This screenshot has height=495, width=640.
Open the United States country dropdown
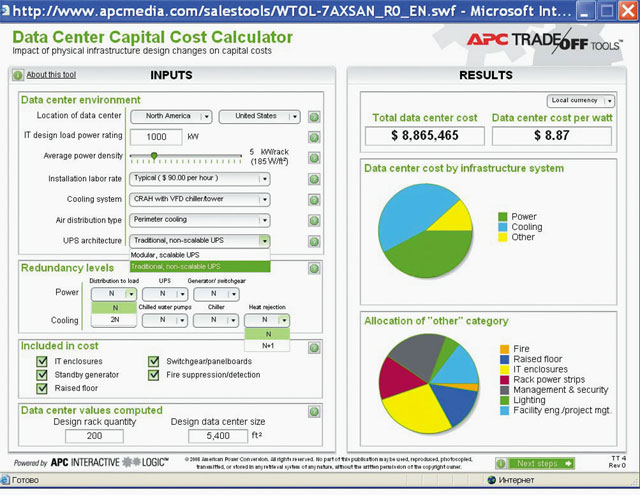[259, 116]
